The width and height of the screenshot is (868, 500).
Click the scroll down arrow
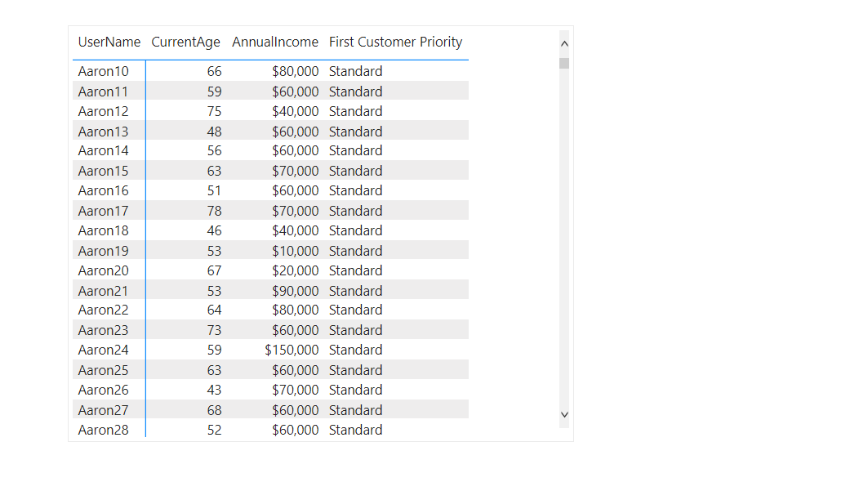564,415
